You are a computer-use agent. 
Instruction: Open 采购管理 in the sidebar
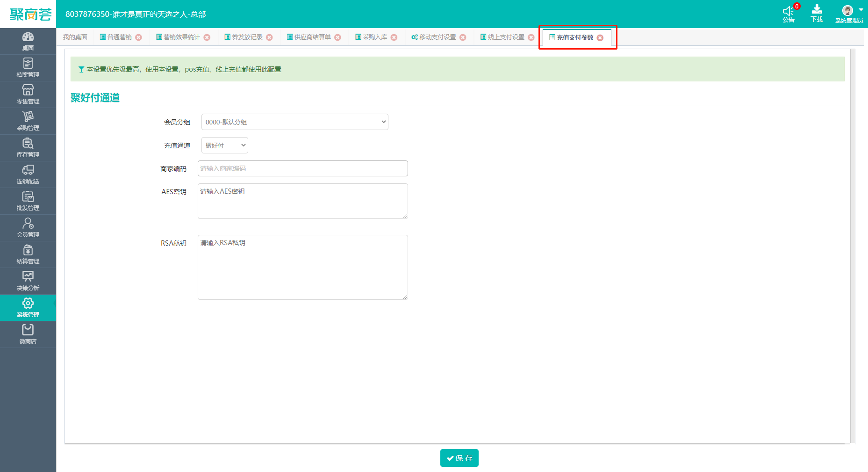[x=28, y=121]
